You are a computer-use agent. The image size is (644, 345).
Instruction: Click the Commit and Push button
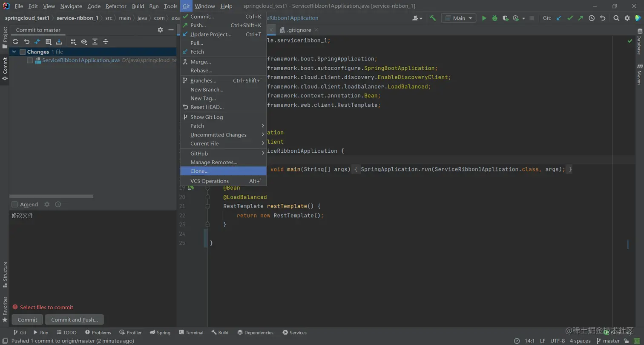tap(75, 320)
